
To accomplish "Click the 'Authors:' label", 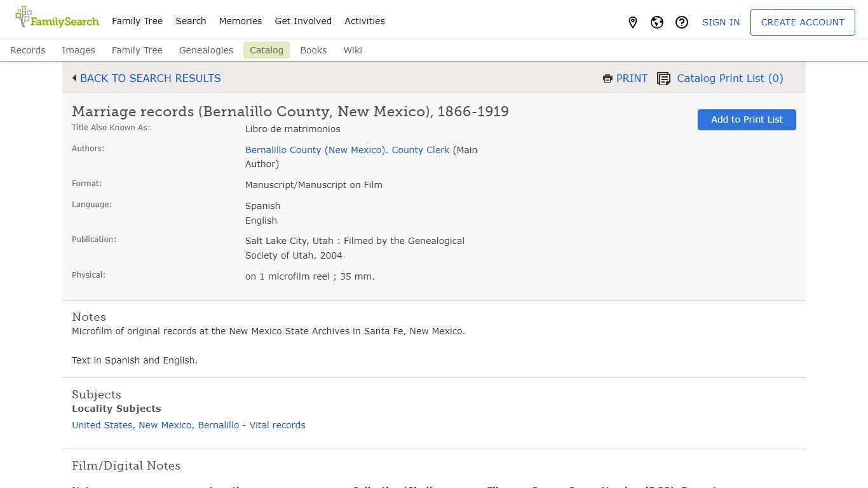I will [88, 148].
